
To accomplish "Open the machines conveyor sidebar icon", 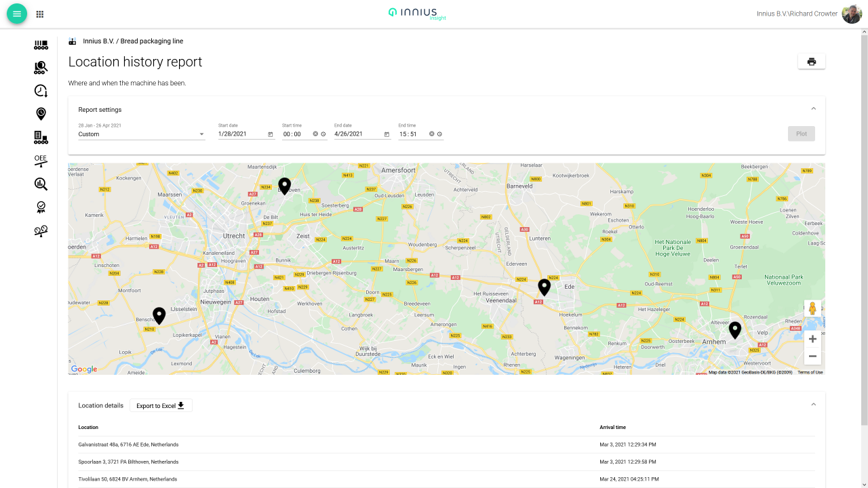I will [41, 45].
